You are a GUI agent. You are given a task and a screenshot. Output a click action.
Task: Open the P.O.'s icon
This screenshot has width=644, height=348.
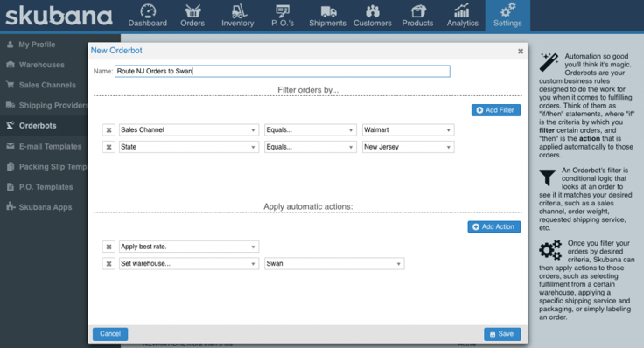point(283,10)
